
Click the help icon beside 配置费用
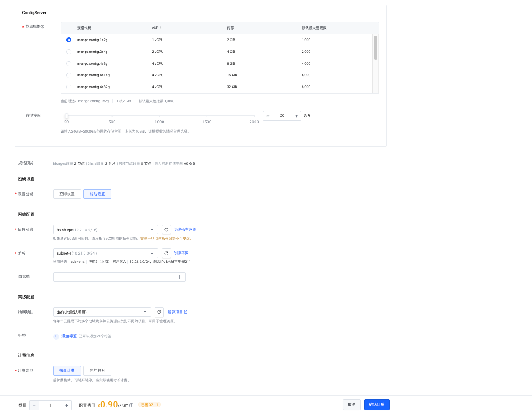point(131,405)
